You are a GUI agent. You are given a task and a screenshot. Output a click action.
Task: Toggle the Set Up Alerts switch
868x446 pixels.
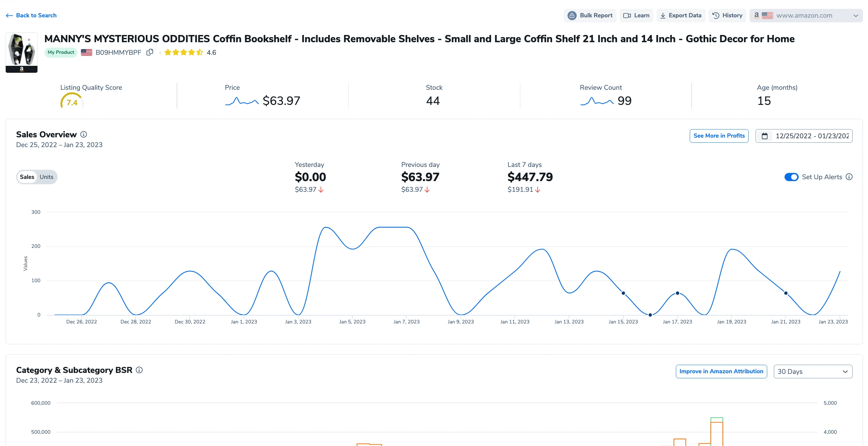click(791, 177)
